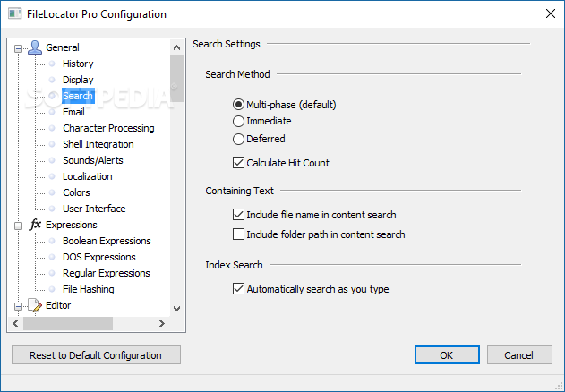Click the bullet icon beside Sounds/Alerts
Viewport: 565px width, 392px height.
pyautogui.click(x=52, y=160)
